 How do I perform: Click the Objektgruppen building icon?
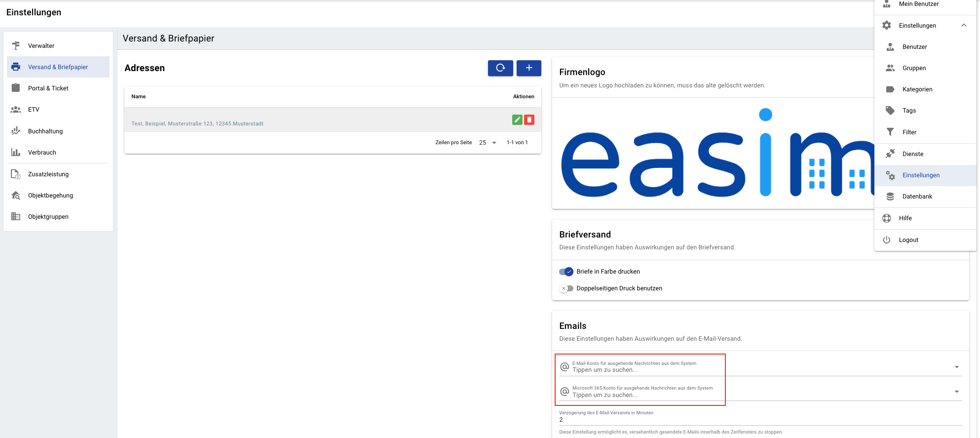click(x=16, y=216)
